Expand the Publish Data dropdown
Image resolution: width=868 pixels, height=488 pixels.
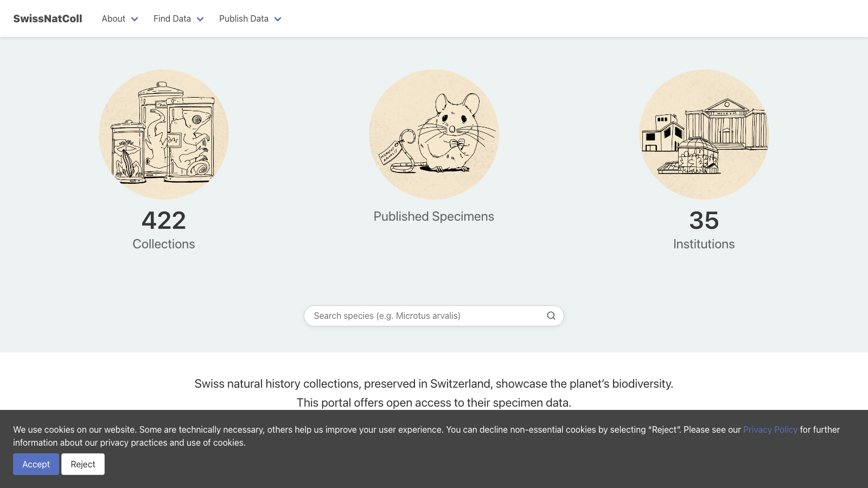pyautogui.click(x=250, y=18)
